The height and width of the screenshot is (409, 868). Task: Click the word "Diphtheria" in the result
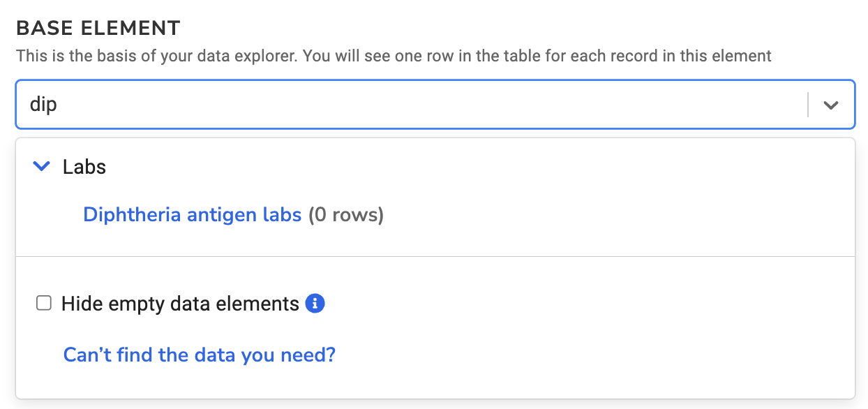pos(133,214)
